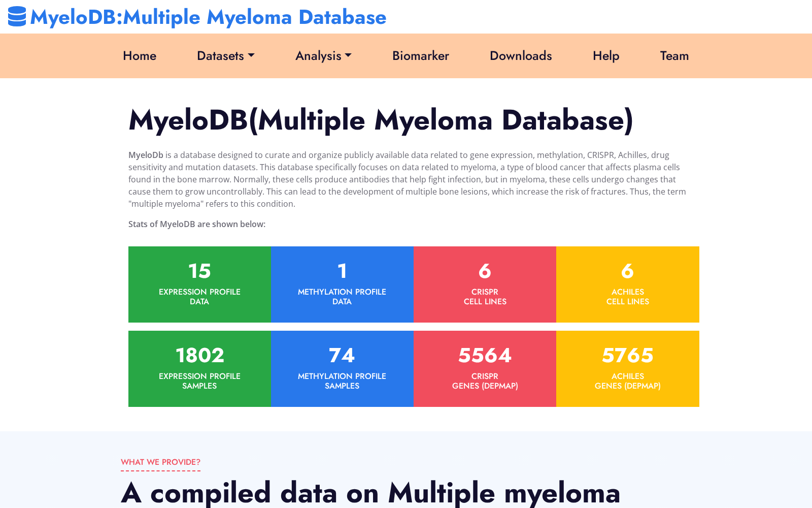This screenshot has width=812, height=508.
Task: Click the 74 Methylation Profile Samples card
Action: 342,369
